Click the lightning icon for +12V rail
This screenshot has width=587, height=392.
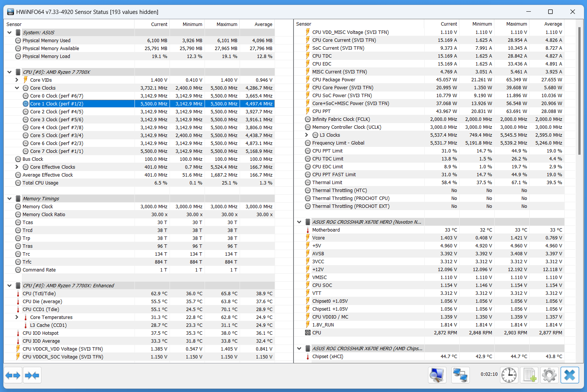pyautogui.click(x=308, y=269)
